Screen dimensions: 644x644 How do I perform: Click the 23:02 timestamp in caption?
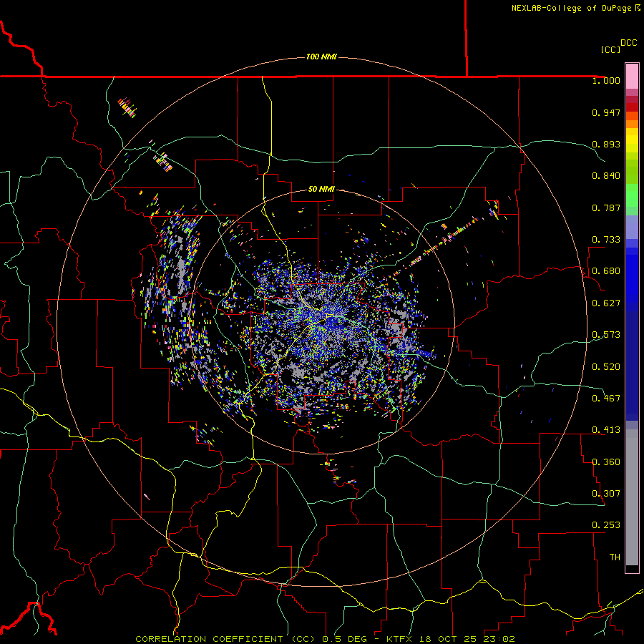(499, 639)
